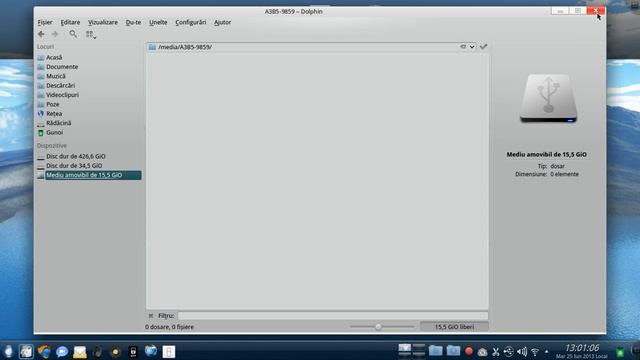Screen dimensions: 640x360
Task: Select Mediu amovibil de 15,5 GiO device
Action: [x=89, y=175]
